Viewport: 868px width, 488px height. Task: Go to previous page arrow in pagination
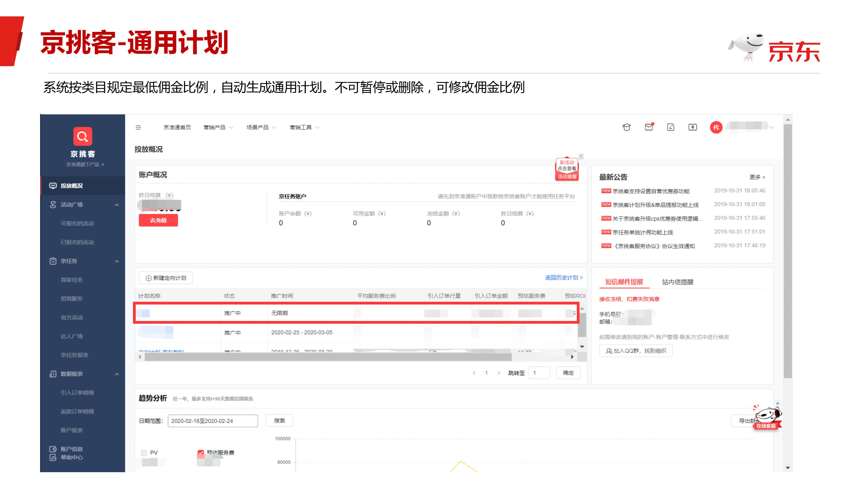[474, 373]
